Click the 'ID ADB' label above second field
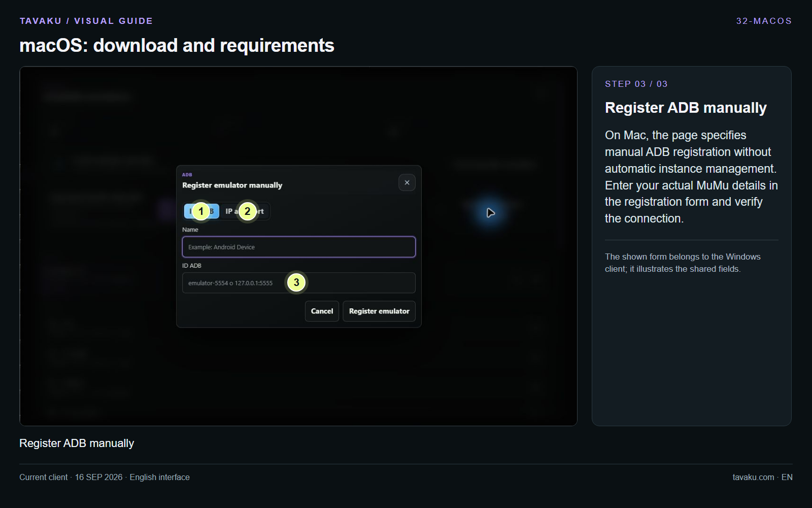The height and width of the screenshot is (508, 812). click(192, 266)
